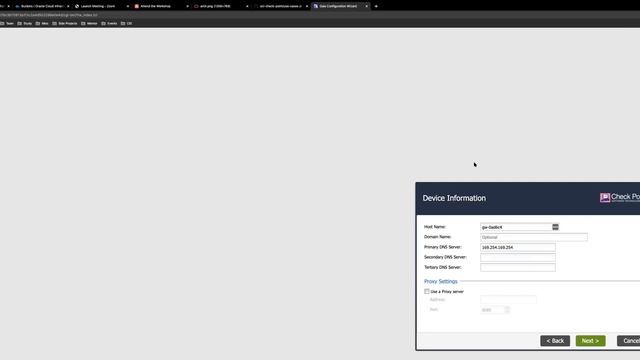Close the Attend the Workshop tab
The image size is (640, 360).
pyautogui.click(x=187, y=6)
